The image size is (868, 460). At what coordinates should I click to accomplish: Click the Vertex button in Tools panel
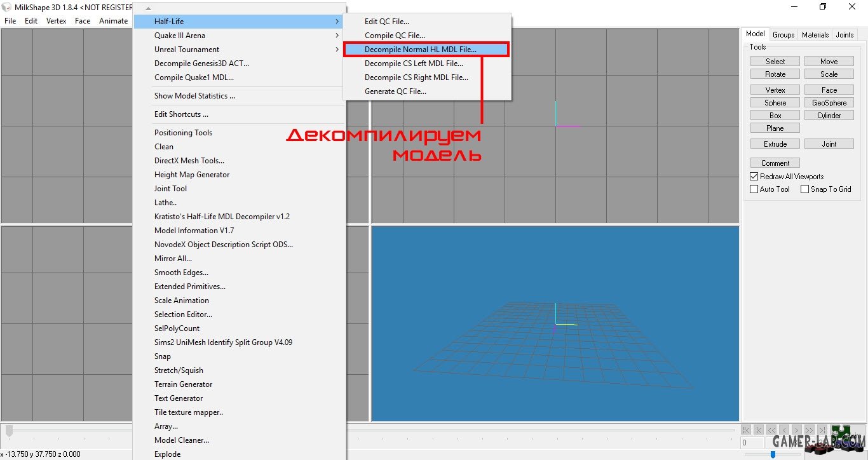coord(775,90)
